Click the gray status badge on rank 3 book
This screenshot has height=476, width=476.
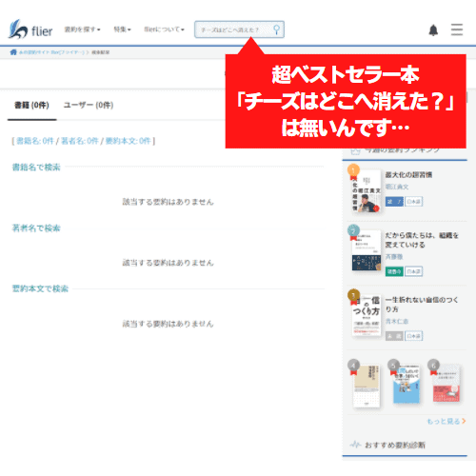[394, 336]
